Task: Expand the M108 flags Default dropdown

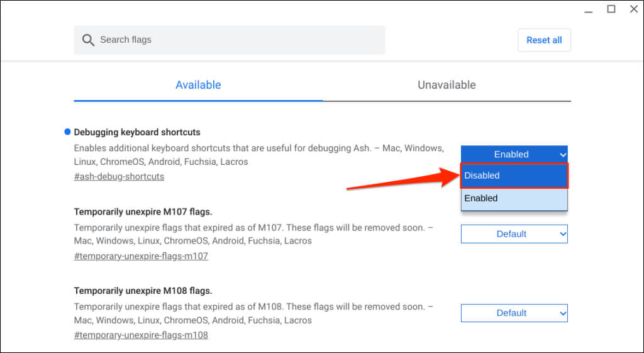Action: click(514, 313)
